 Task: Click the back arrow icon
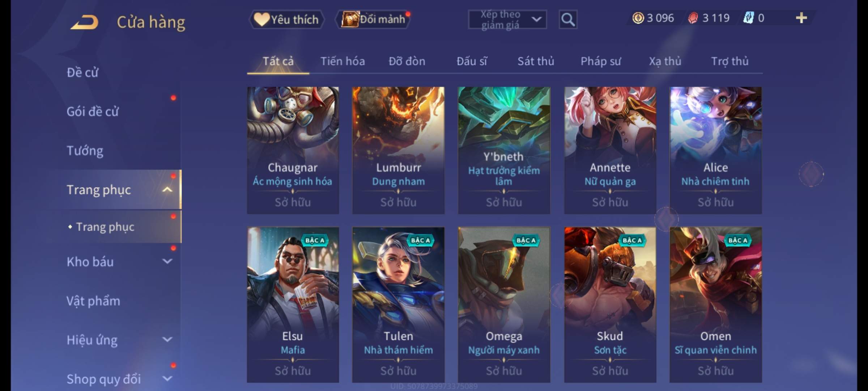click(x=84, y=22)
